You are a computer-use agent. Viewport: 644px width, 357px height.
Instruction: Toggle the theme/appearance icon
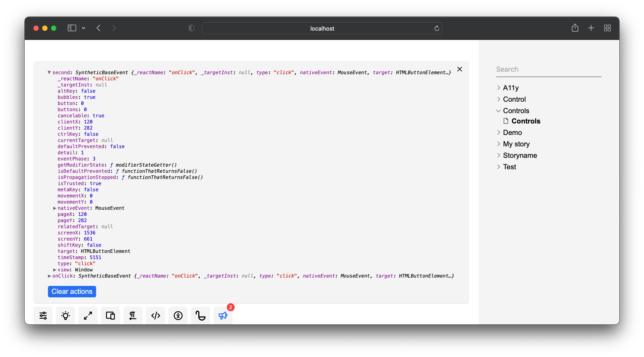(x=66, y=315)
